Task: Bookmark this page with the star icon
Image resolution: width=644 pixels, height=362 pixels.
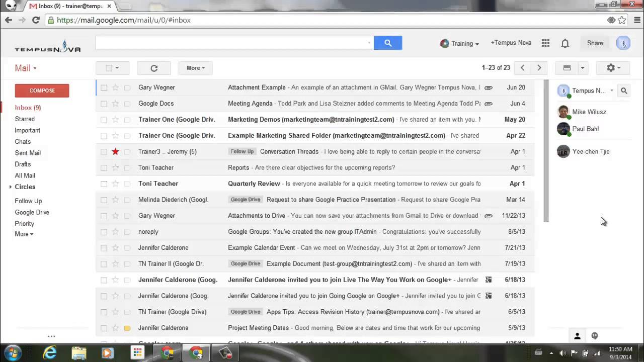Action: 622,20
